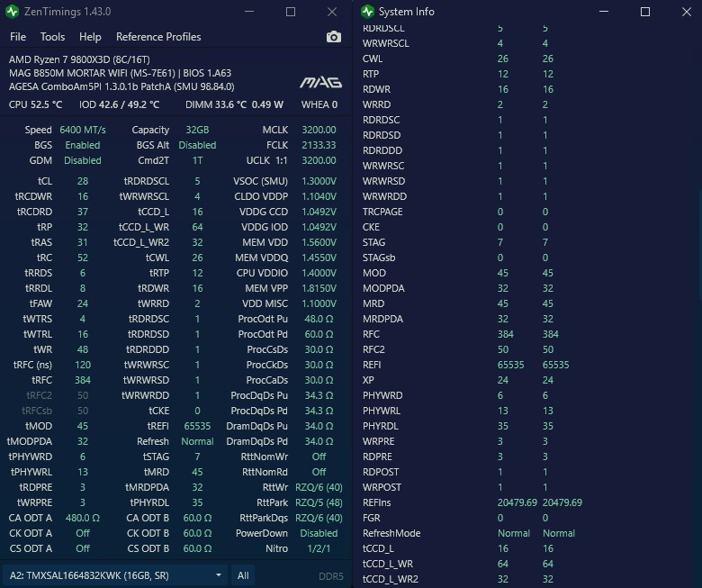Click the MAG motherboard brand logo
Viewport: 702px width, 588px height.
(320, 83)
